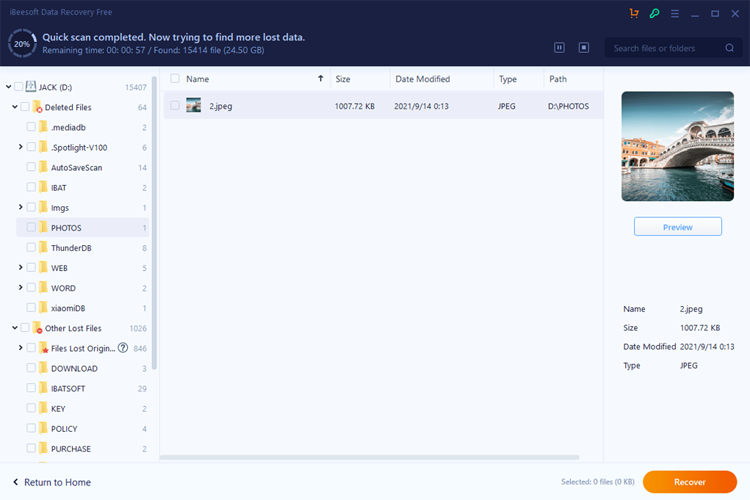This screenshot has width=750, height=500.
Task: Expand the WEB folder tree node
Action: [x=21, y=268]
